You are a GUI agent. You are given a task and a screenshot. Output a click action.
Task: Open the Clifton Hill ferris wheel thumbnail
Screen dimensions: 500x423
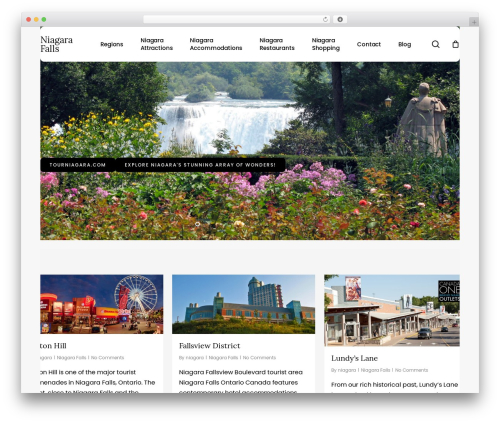point(102,304)
